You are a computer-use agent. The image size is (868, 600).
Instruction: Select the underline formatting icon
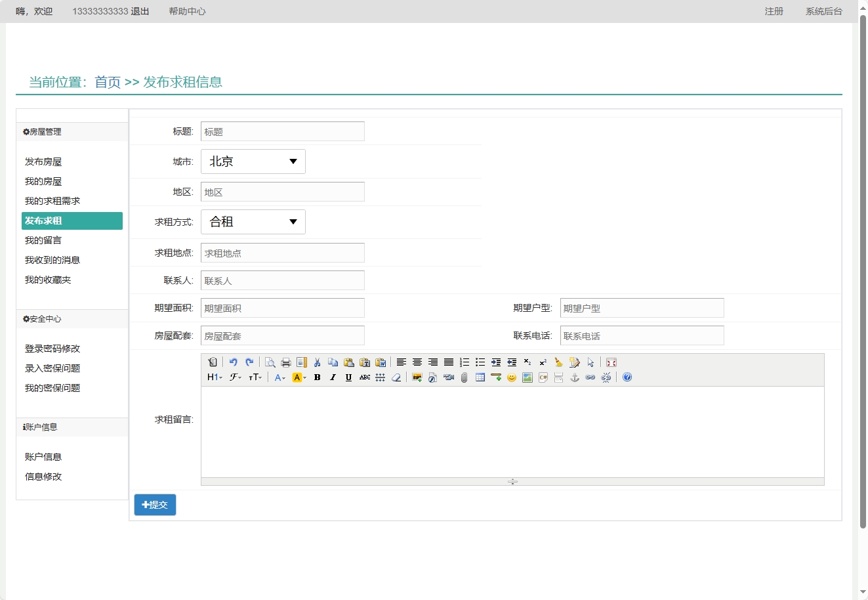click(x=348, y=377)
